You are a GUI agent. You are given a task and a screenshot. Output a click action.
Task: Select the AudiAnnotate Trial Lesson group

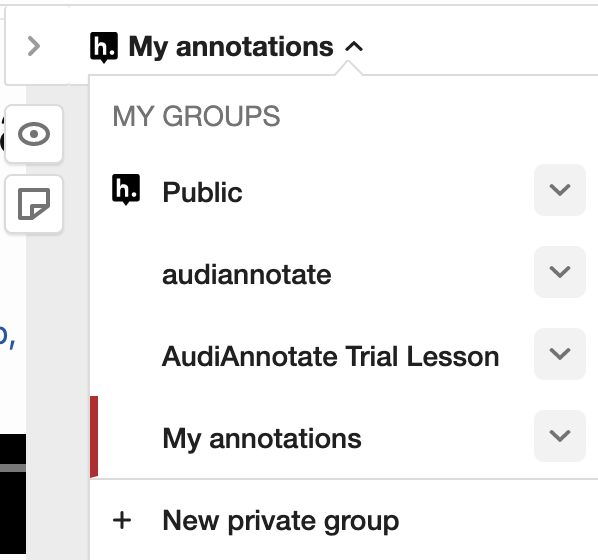(331, 356)
